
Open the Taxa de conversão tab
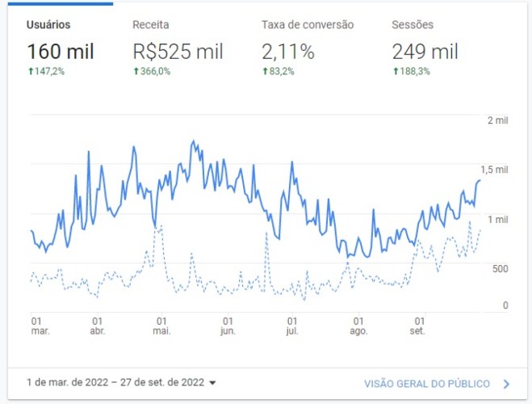click(x=308, y=24)
